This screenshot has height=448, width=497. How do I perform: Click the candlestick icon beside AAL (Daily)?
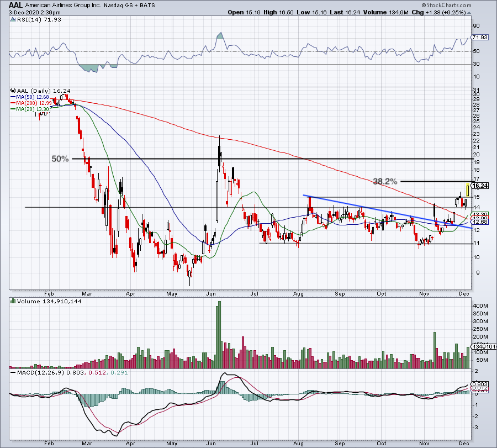13,91
